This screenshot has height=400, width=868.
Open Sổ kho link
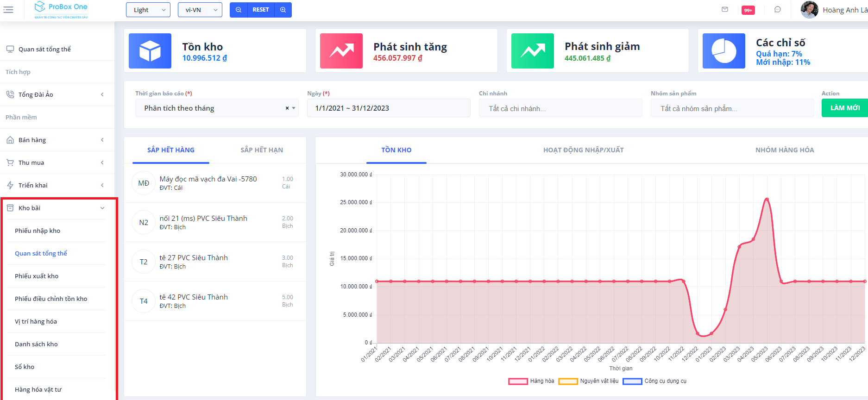[x=25, y=367]
